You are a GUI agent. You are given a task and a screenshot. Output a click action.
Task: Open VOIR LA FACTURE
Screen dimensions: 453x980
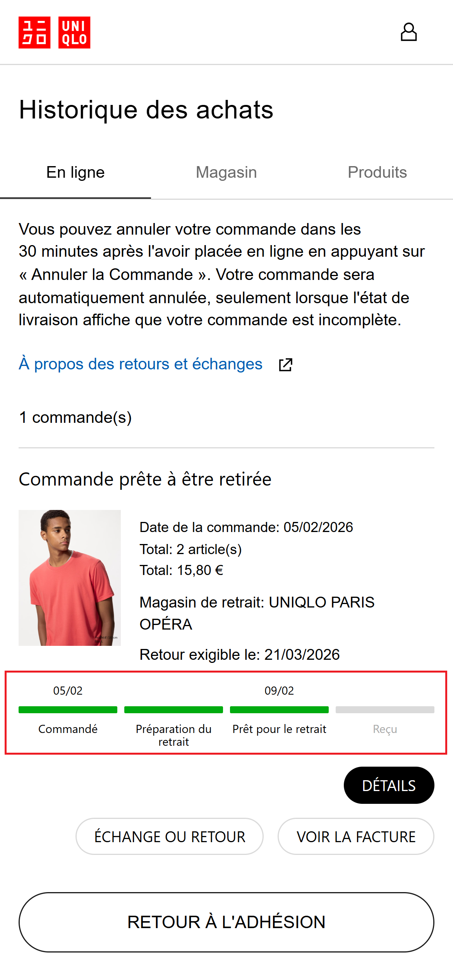(x=355, y=836)
